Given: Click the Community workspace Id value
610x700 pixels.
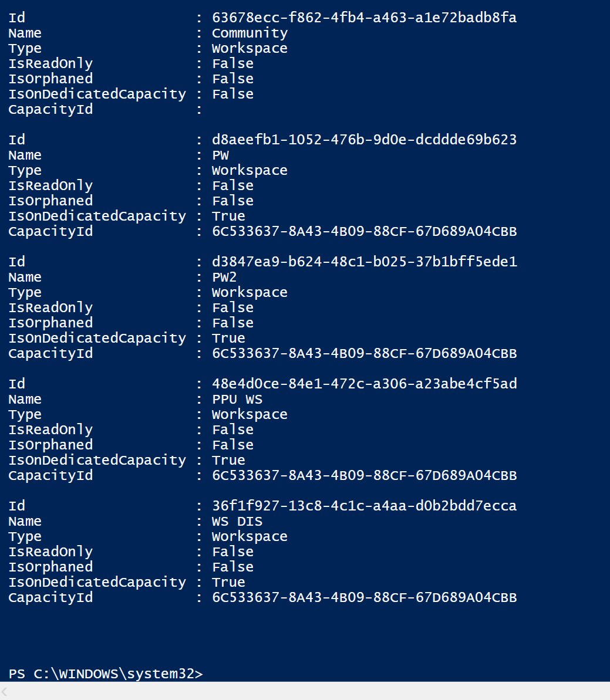Looking at the screenshot, I should coord(364,18).
